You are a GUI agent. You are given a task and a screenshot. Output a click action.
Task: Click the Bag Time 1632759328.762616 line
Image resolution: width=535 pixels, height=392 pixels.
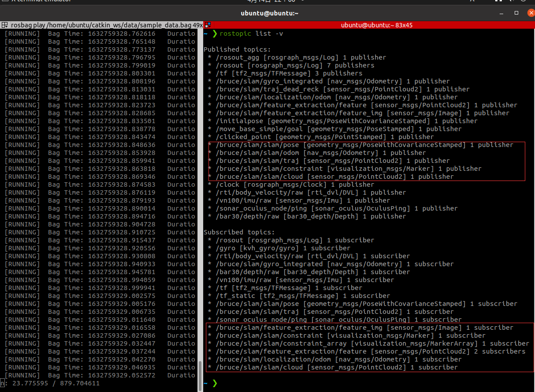point(100,34)
